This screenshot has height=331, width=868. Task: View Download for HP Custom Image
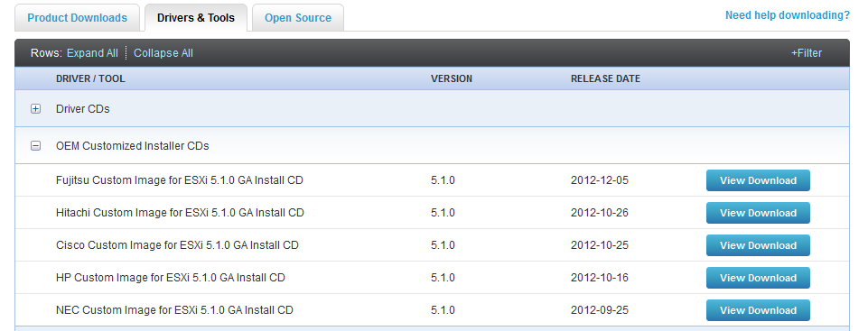(758, 278)
